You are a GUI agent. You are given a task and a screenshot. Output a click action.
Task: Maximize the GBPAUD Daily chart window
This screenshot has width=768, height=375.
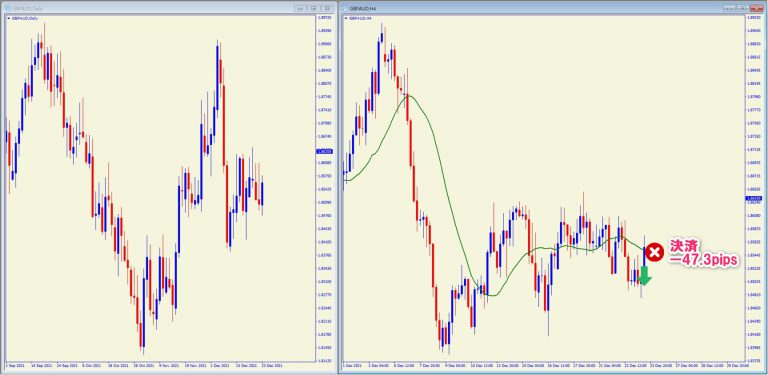click(314, 8)
